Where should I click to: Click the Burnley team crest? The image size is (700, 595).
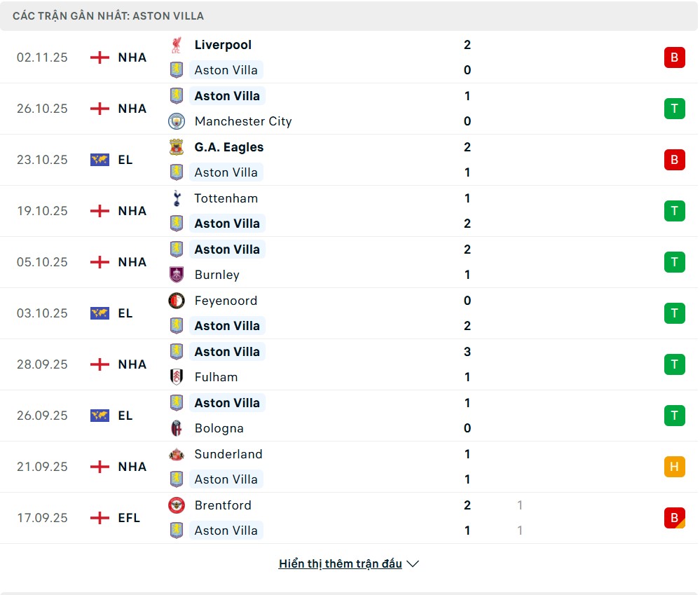tap(176, 275)
